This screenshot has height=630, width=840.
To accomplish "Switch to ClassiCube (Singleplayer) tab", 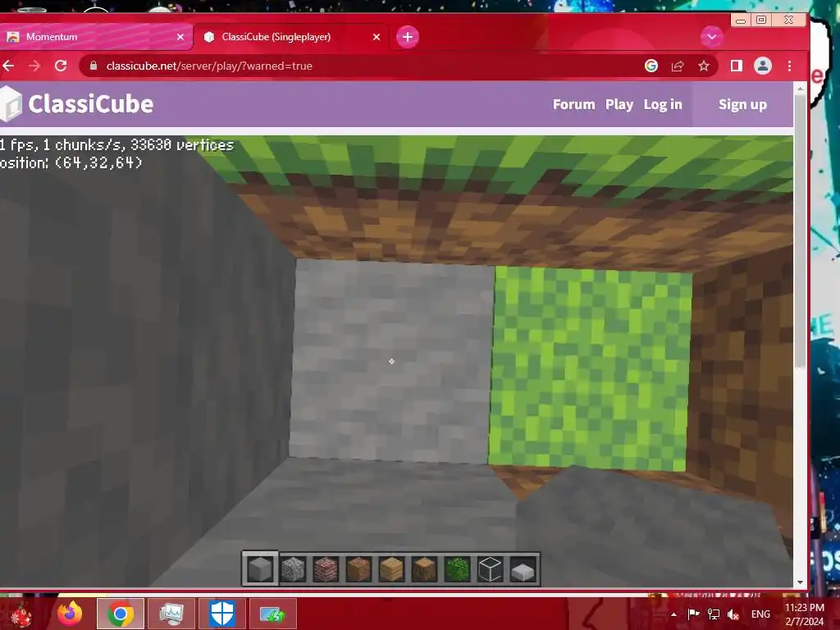I will click(x=292, y=37).
